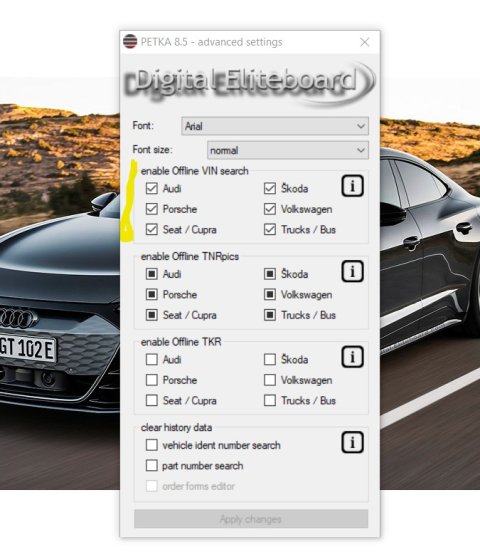Enable Porsche under Offline TKR
Viewport: 480px width, 557px height.
point(152,380)
